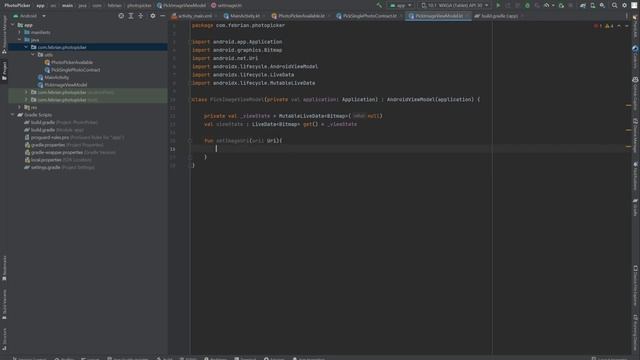Open Bookmarks tool window stripe button

[x=4, y=268]
